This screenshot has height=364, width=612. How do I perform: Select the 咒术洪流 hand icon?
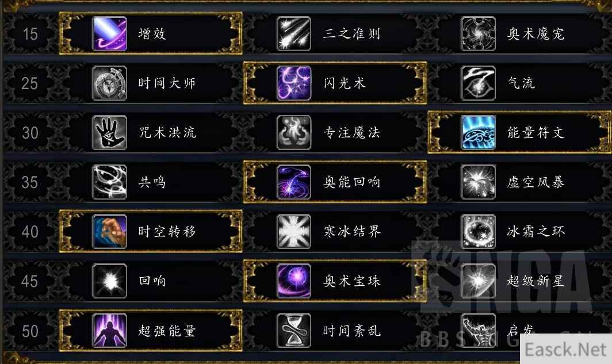110,133
